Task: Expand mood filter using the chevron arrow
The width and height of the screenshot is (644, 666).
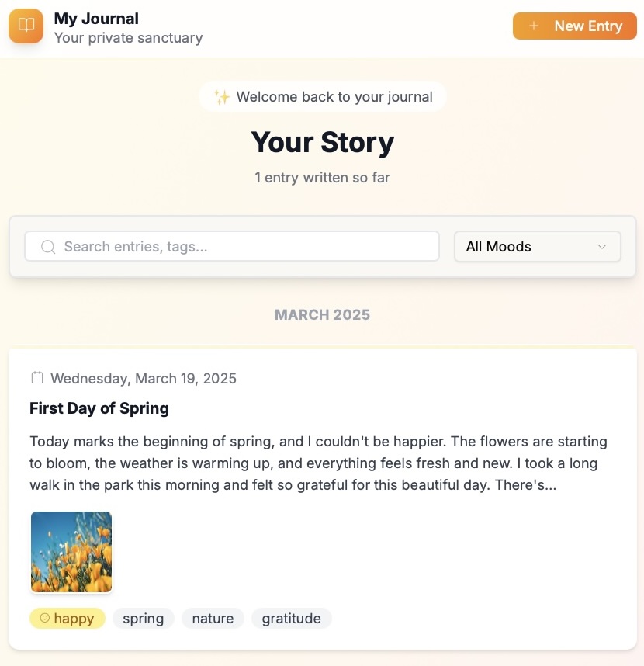Action: coord(602,247)
